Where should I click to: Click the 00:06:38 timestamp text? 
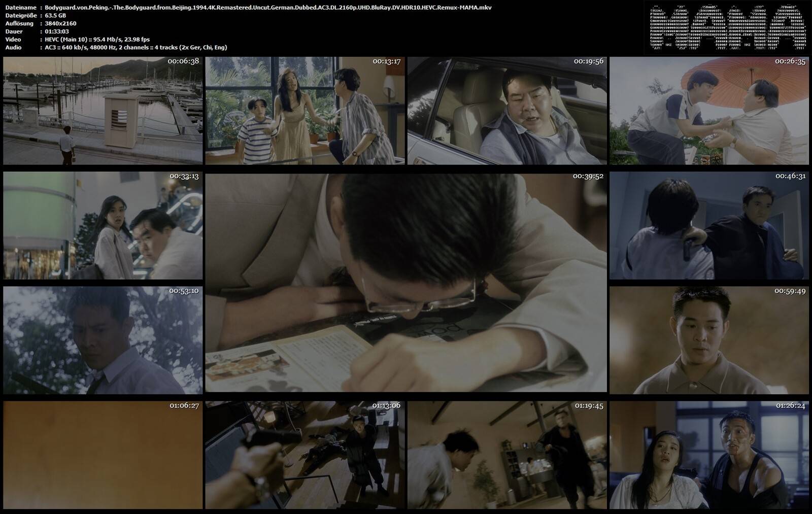coord(183,61)
